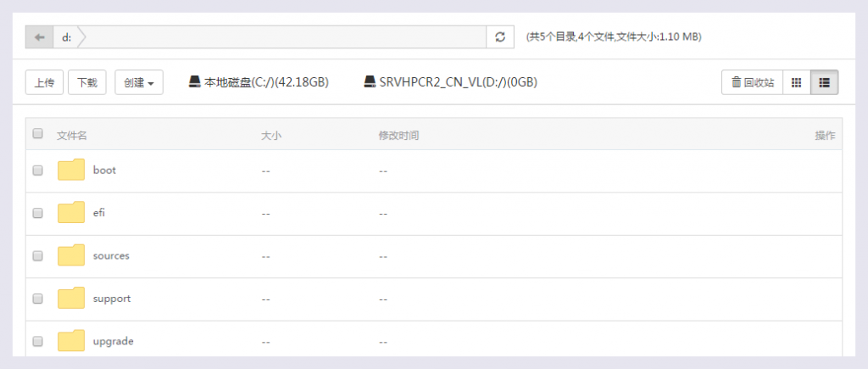Click the 下载 download button
The width and height of the screenshot is (868, 369).
(x=87, y=82)
